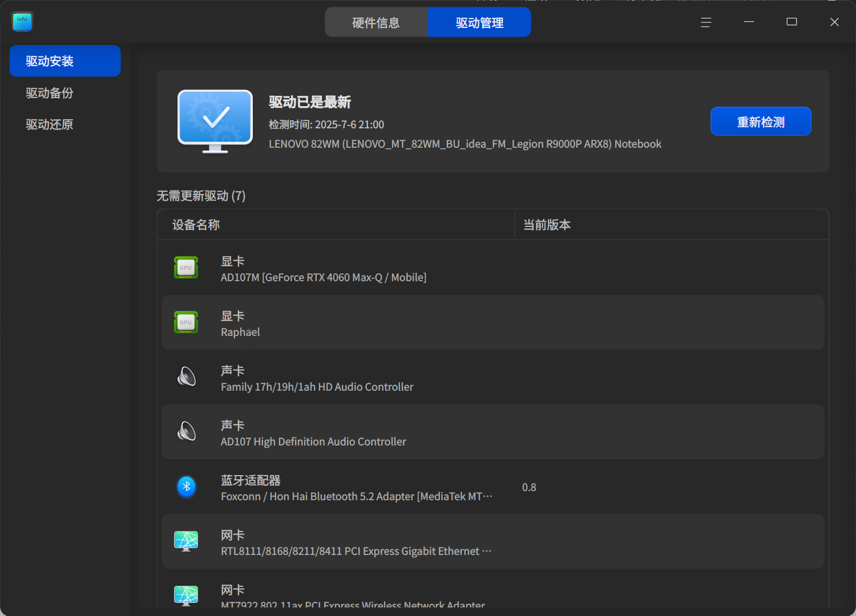856x616 pixels.
Task: Click network card icon for RTL8111 Ethernet
Action: tap(186, 541)
